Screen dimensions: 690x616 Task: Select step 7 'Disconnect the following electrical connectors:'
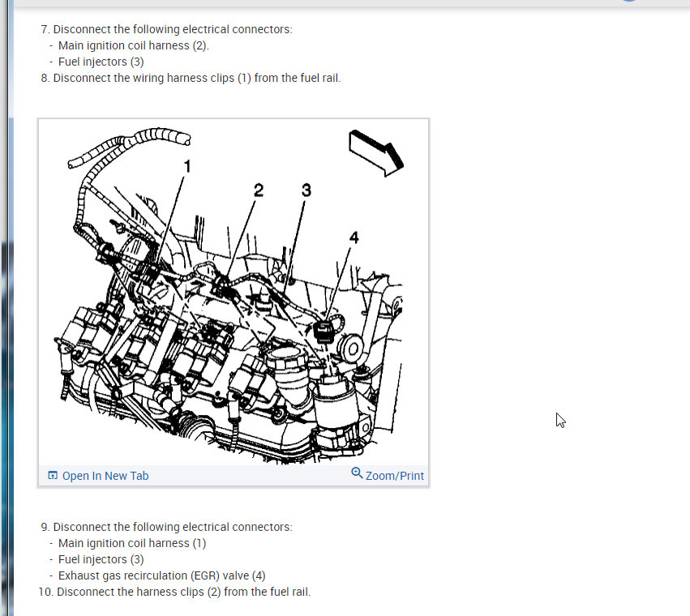pos(166,29)
